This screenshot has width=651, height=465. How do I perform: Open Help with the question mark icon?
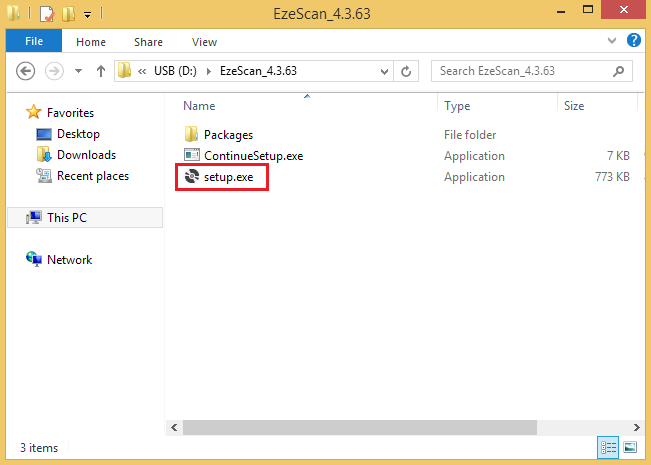(633, 41)
